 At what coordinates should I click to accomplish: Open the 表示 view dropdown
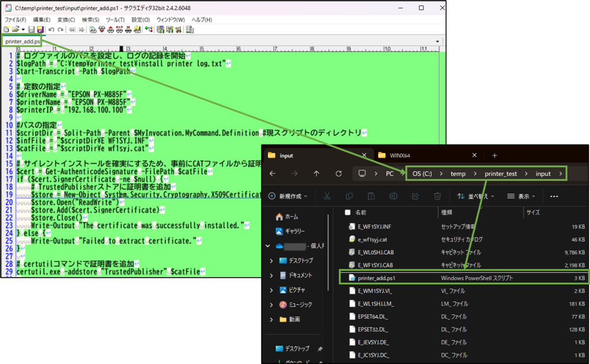click(x=522, y=196)
